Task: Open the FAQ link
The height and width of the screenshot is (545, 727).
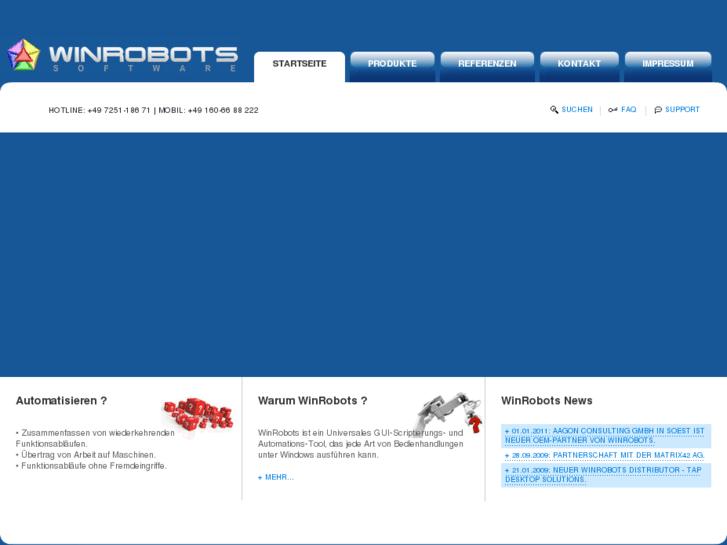Action: 629,109
